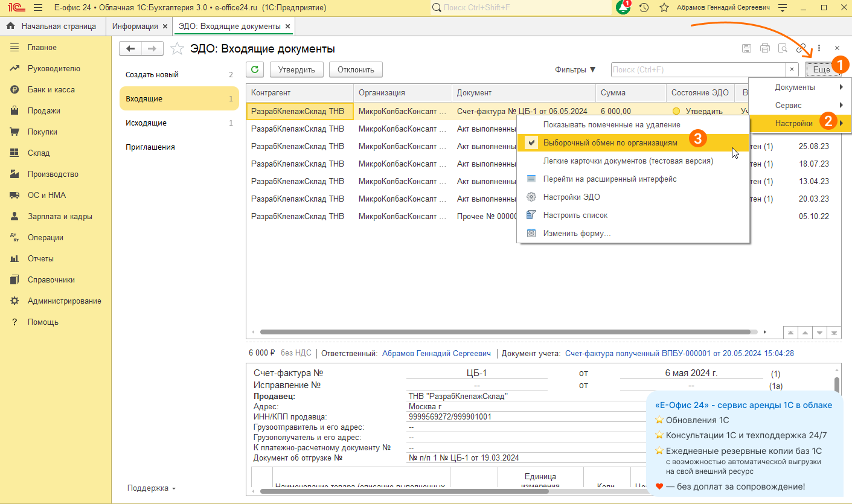Choose Изменить форму menu entry
This screenshot has width=852, height=504.
click(632, 233)
